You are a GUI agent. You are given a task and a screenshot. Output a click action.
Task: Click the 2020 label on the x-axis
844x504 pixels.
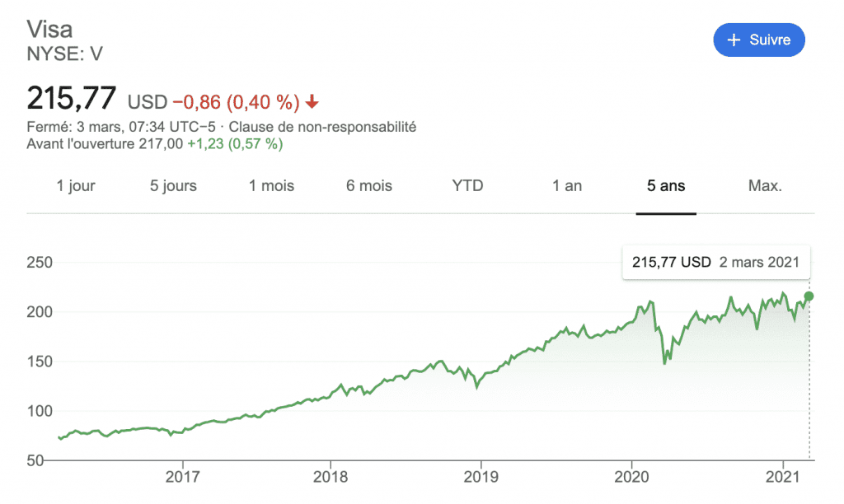(631, 477)
